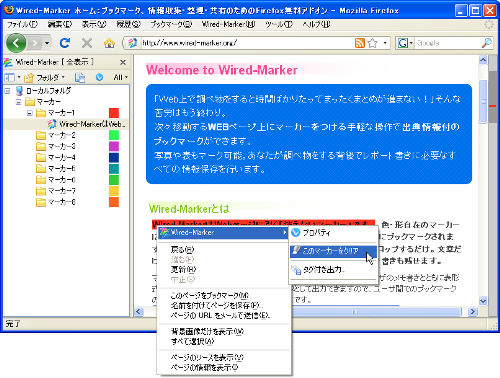Open the back history dropdown arrow
Image resolution: width=500 pixels, height=378 pixels.
[47, 43]
